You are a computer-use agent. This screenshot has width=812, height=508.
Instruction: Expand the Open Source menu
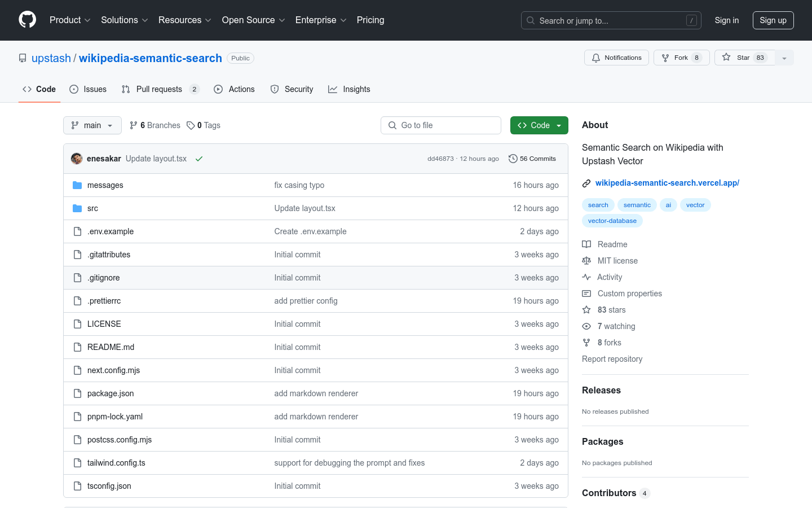coord(254,20)
